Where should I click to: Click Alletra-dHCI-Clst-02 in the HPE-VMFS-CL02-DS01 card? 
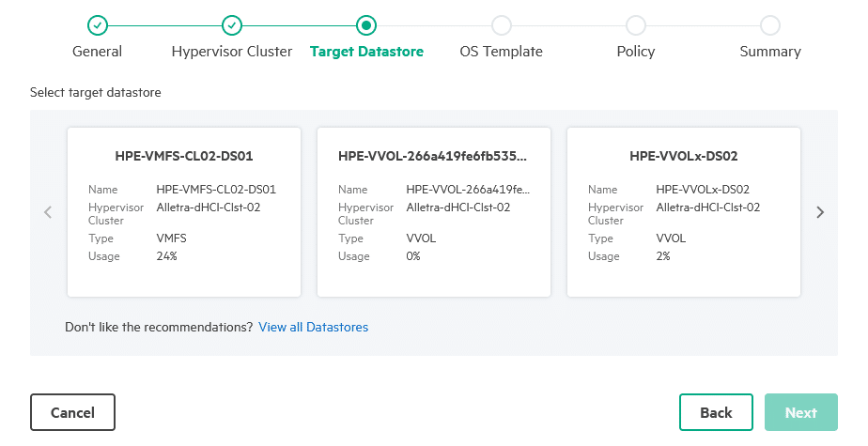coord(209,208)
